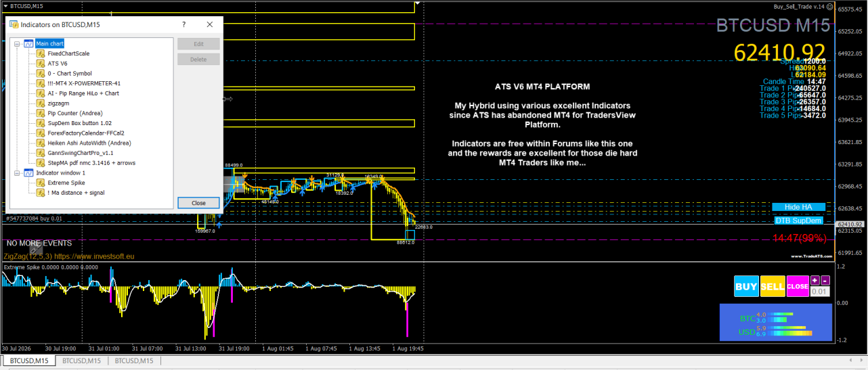Click the chart shift triangle marker at chart top
The height and width of the screenshot is (370, 868).
point(418,3)
